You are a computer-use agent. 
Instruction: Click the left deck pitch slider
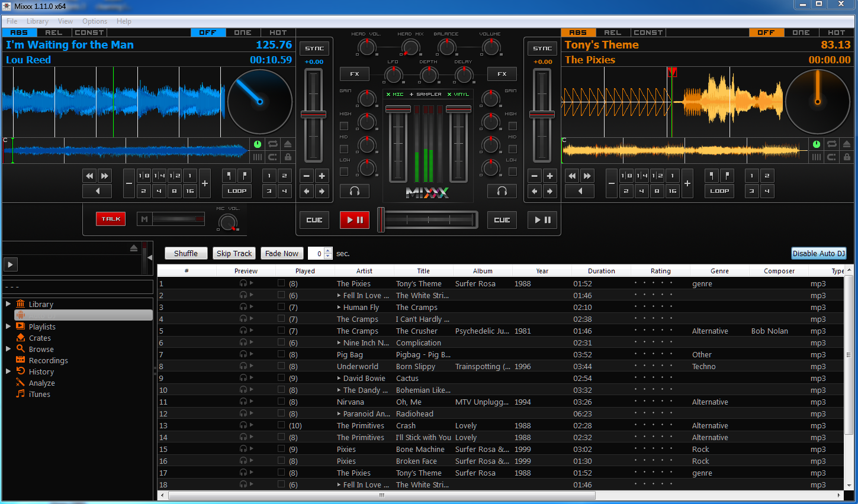pos(313,115)
